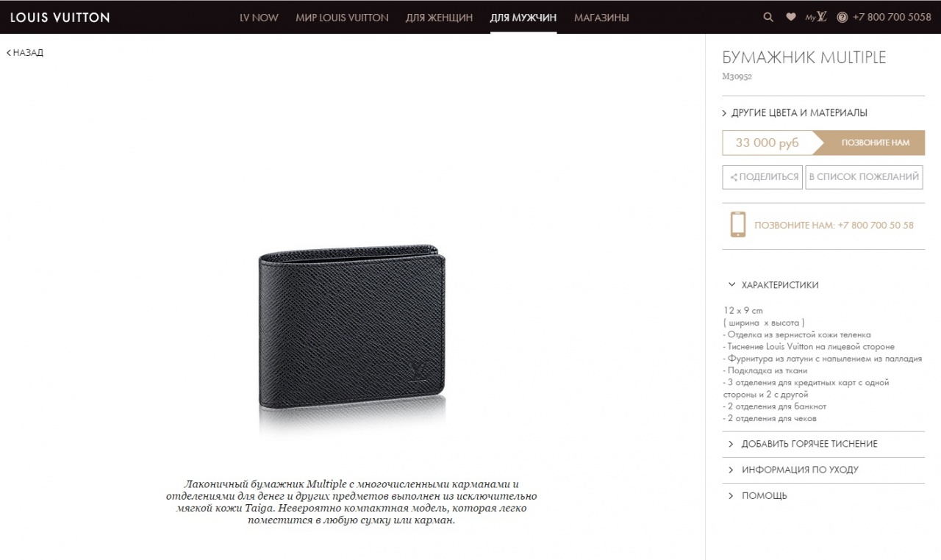Open the Магазины menu item
The width and height of the screenshot is (941, 560).
click(601, 18)
